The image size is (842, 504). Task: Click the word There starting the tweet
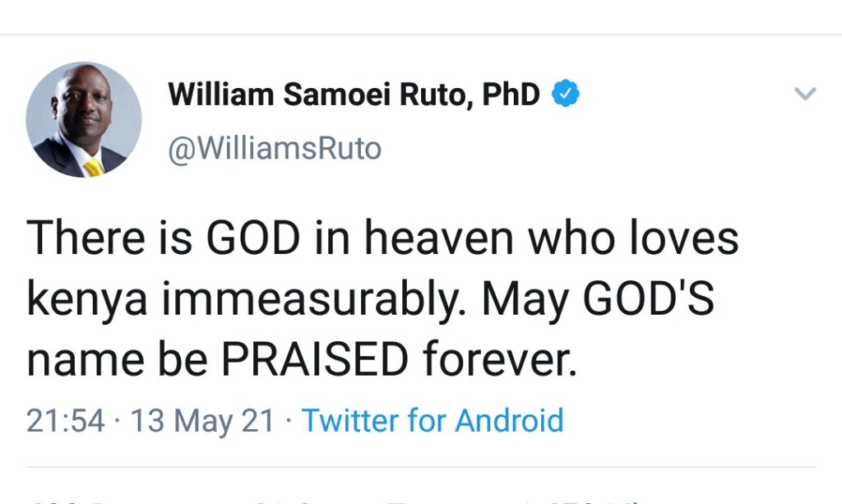[x=86, y=240]
